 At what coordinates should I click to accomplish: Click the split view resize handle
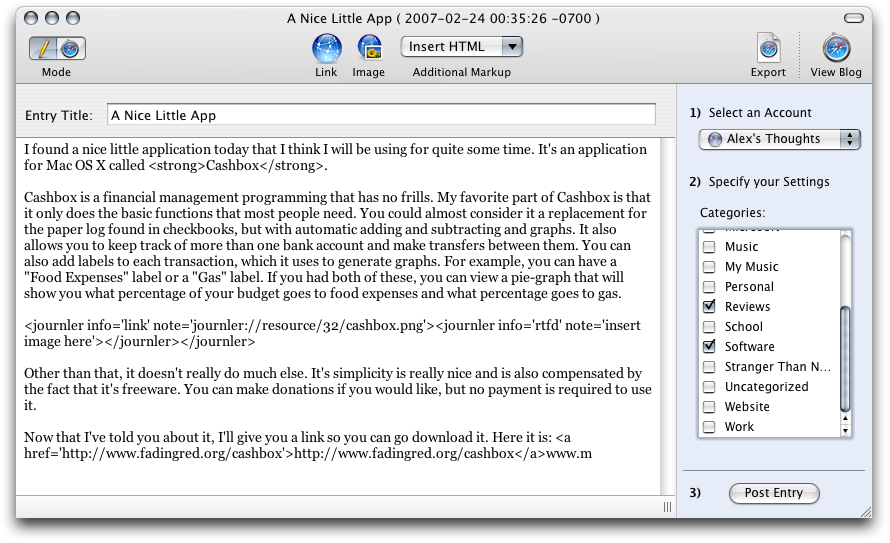[667, 507]
